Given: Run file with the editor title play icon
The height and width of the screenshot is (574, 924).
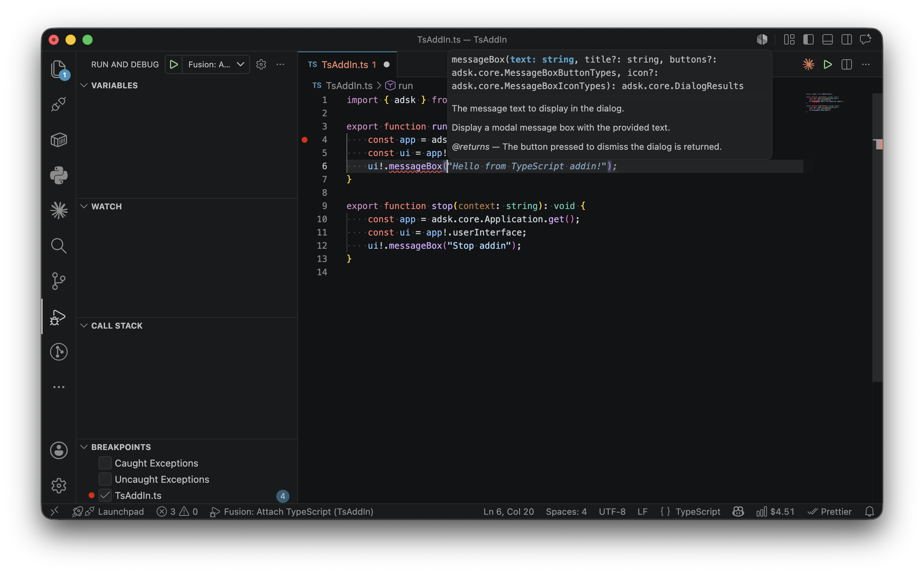Looking at the screenshot, I should point(828,64).
